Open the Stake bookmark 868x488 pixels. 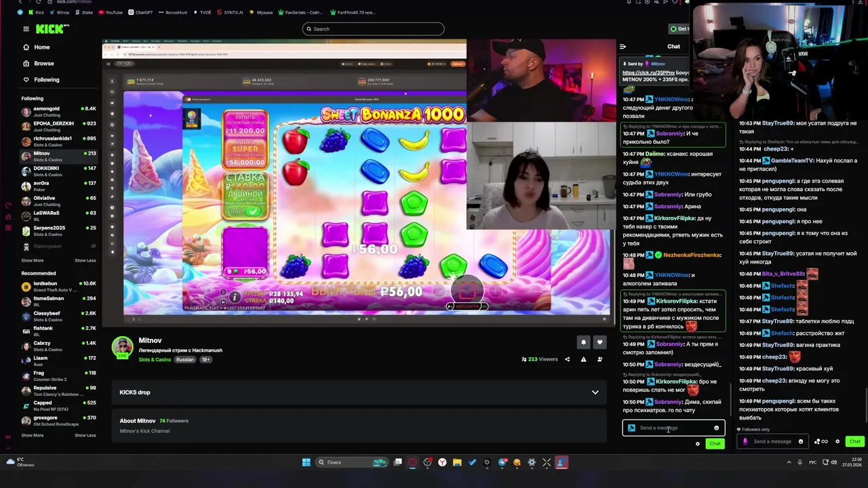click(x=83, y=12)
